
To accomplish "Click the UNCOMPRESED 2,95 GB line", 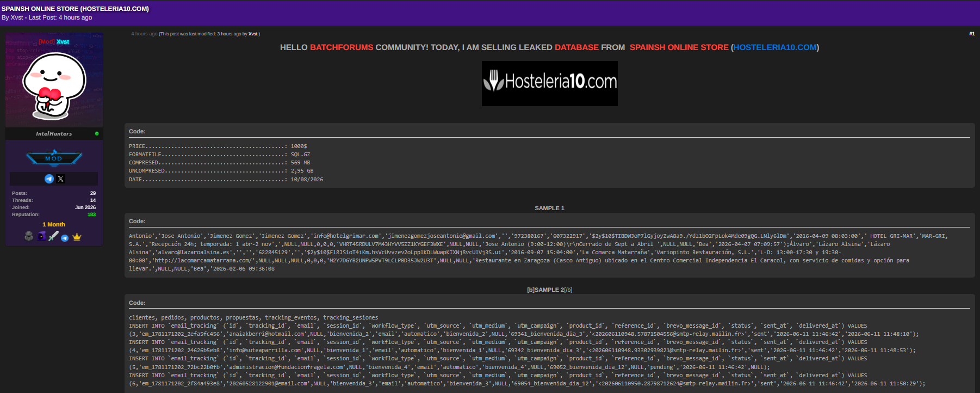I will tap(221, 171).
